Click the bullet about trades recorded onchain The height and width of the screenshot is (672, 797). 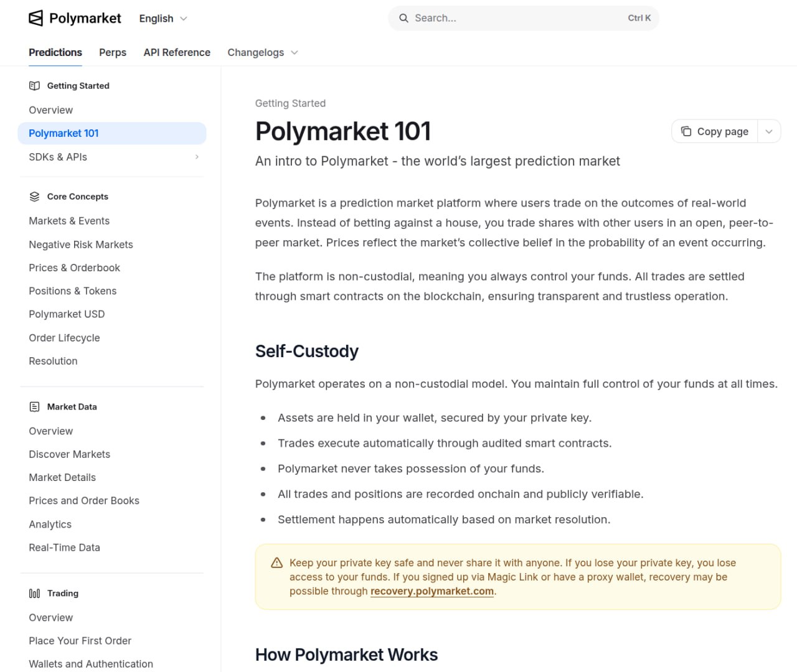(461, 494)
